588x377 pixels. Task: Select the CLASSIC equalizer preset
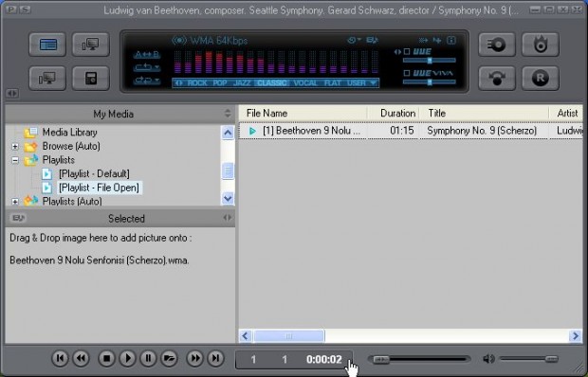click(x=272, y=82)
